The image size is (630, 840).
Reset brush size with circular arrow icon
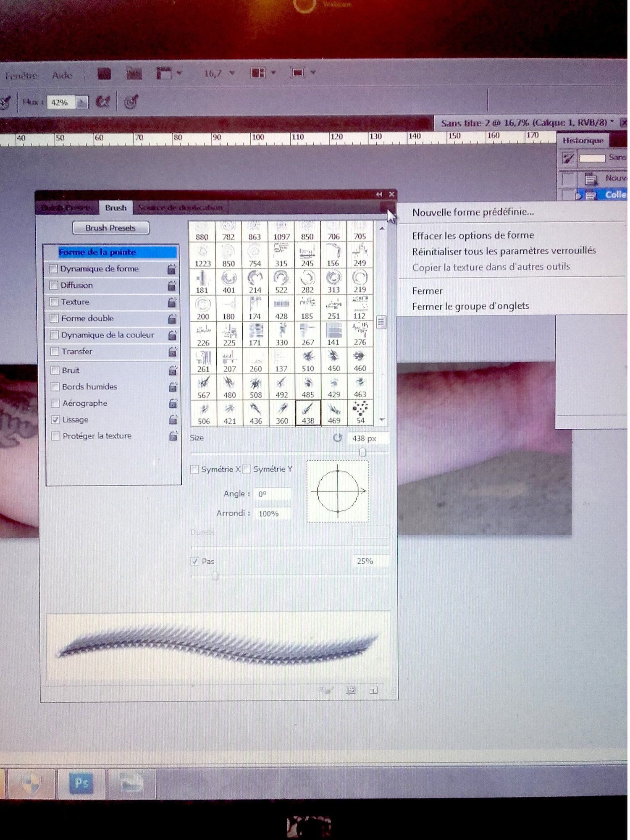coord(337,438)
